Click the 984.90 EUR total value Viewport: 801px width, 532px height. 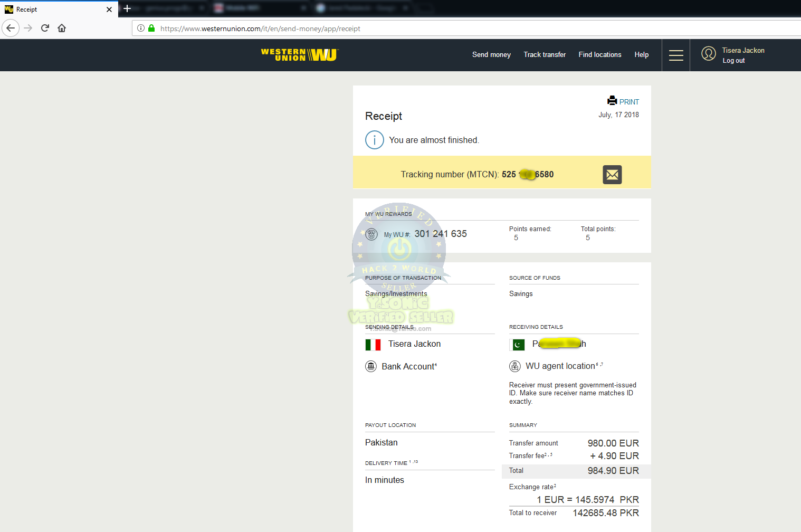pyautogui.click(x=613, y=471)
